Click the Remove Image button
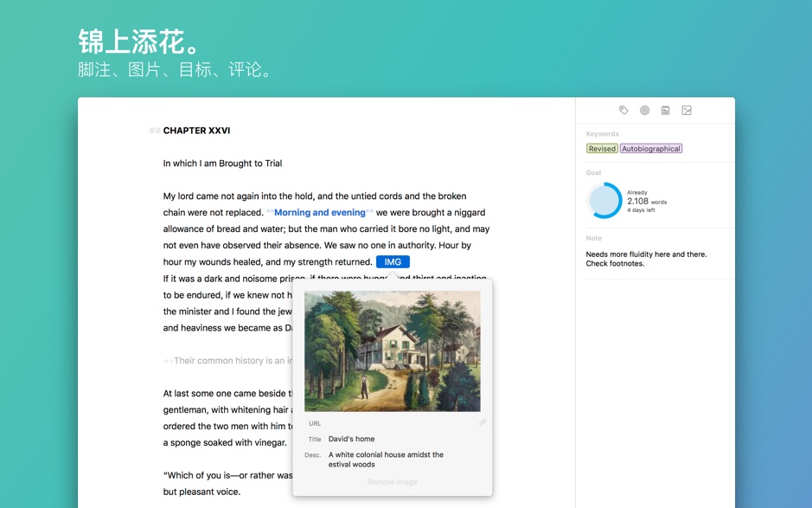Image resolution: width=812 pixels, height=508 pixels. point(392,482)
